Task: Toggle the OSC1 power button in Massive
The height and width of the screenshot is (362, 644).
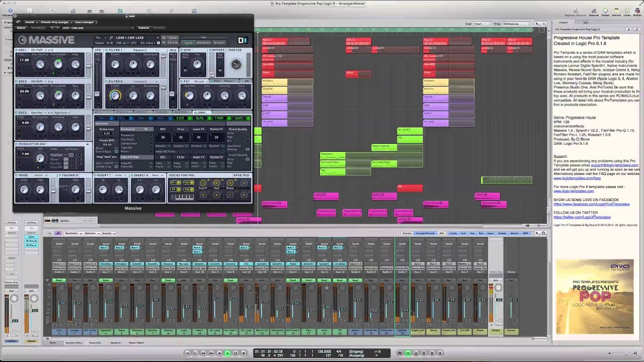Action: tap(17, 50)
